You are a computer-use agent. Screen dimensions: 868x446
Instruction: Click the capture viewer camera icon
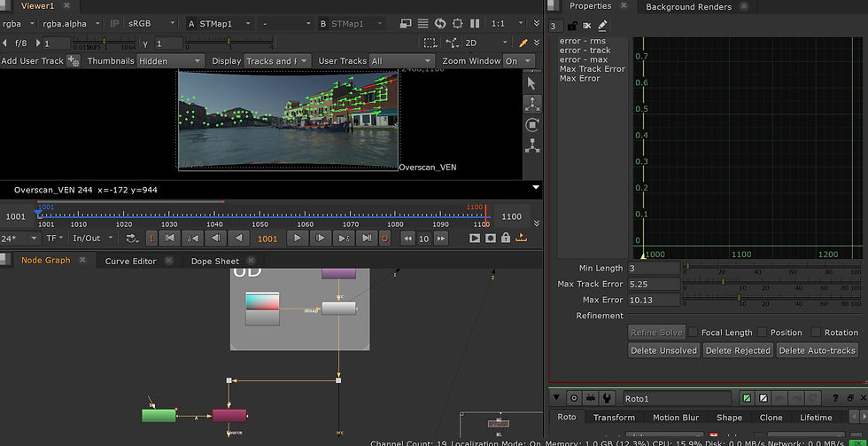click(491, 239)
